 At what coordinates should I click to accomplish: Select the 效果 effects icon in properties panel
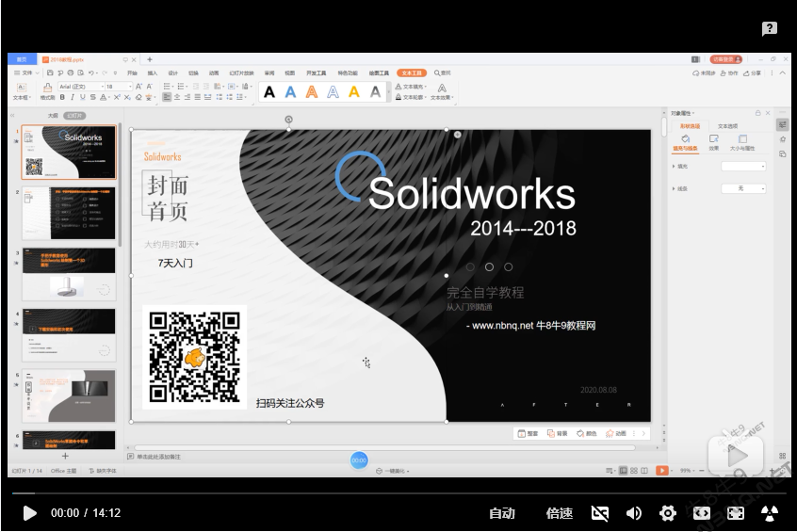click(714, 142)
